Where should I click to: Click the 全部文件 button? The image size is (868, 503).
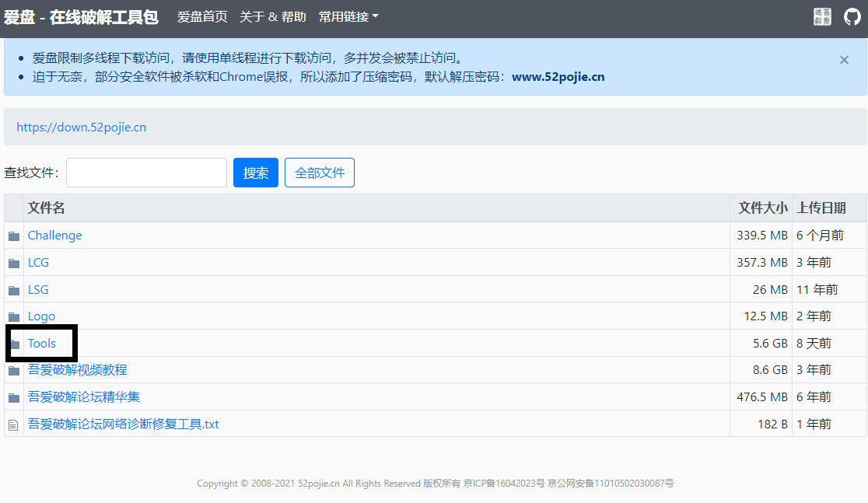coord(320,173)
